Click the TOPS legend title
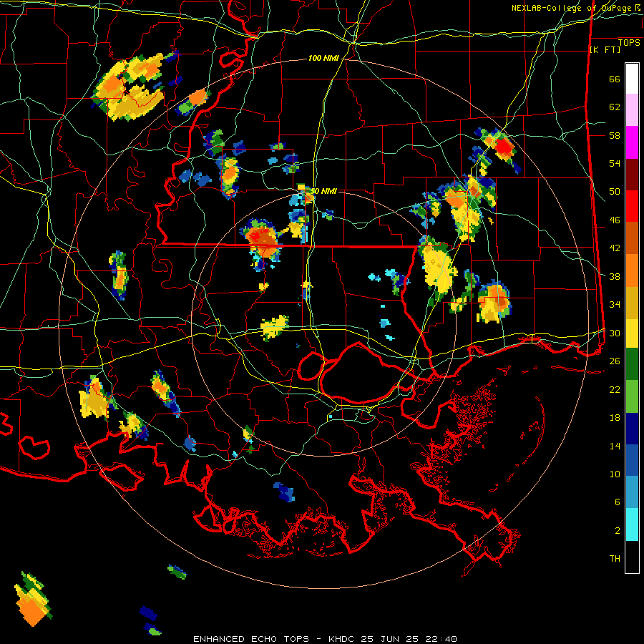Viewport: 644px width, 644px height. tap(629, 42)
